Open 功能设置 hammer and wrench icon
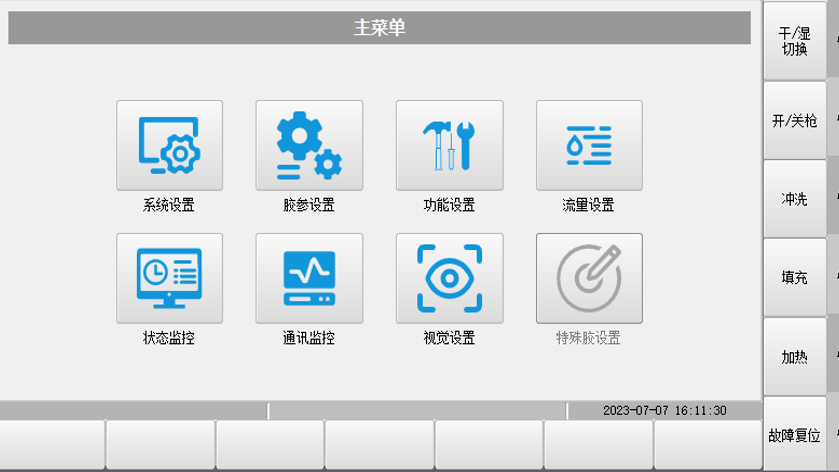 click(449, 146)
